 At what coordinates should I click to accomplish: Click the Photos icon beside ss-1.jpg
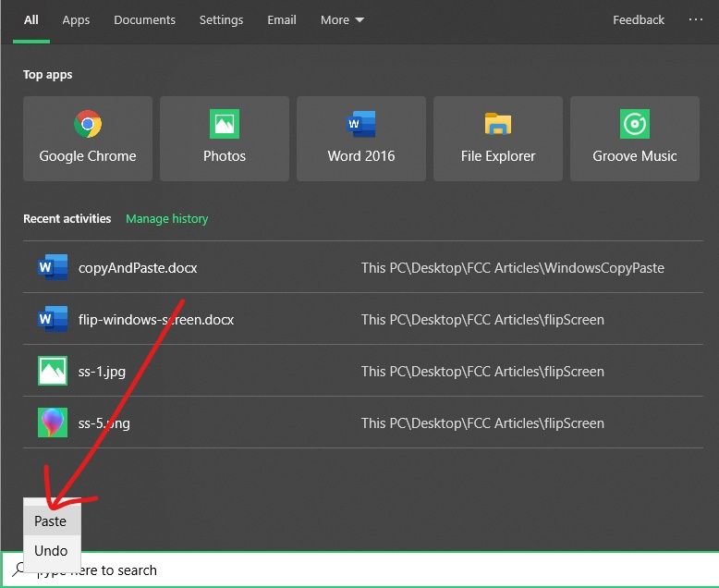tap(53, 371)
